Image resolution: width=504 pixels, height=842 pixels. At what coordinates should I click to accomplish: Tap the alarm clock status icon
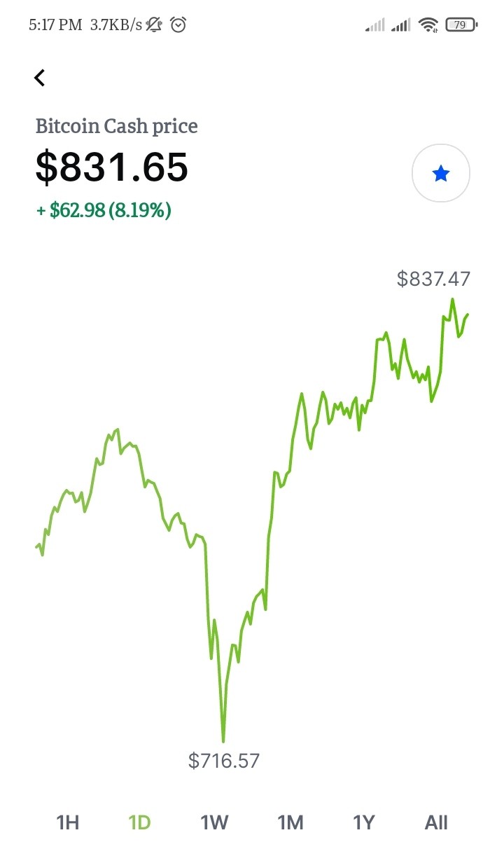179,25
